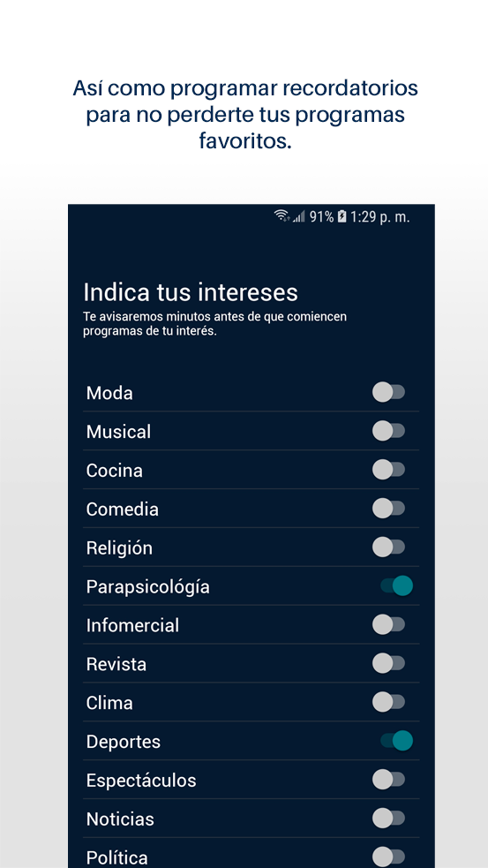Turn on the Musical toggle
Screen dimensions: 488x868
pyautogui.click(x=388, y=431)
